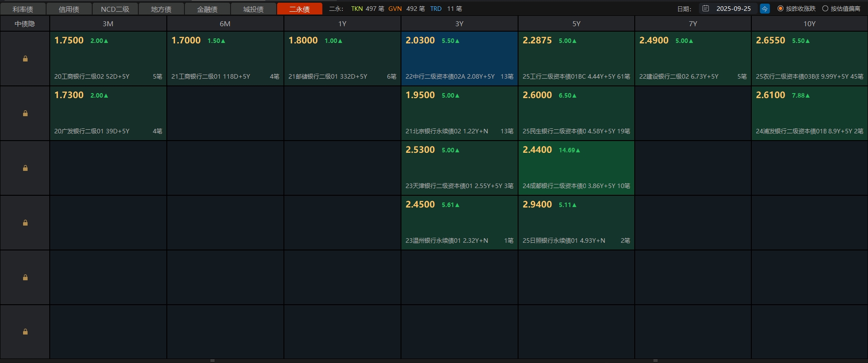
Task: Click the lock icon in the fourth row
Action: 25,223
